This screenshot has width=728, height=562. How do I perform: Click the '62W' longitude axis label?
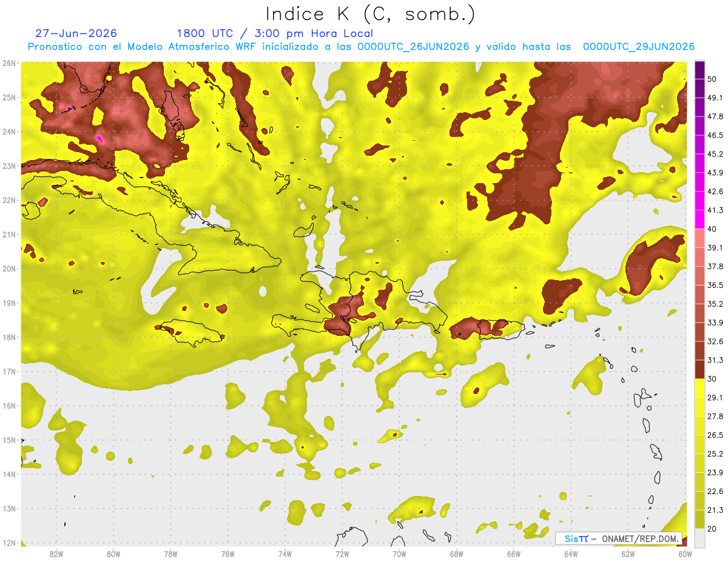628,554
